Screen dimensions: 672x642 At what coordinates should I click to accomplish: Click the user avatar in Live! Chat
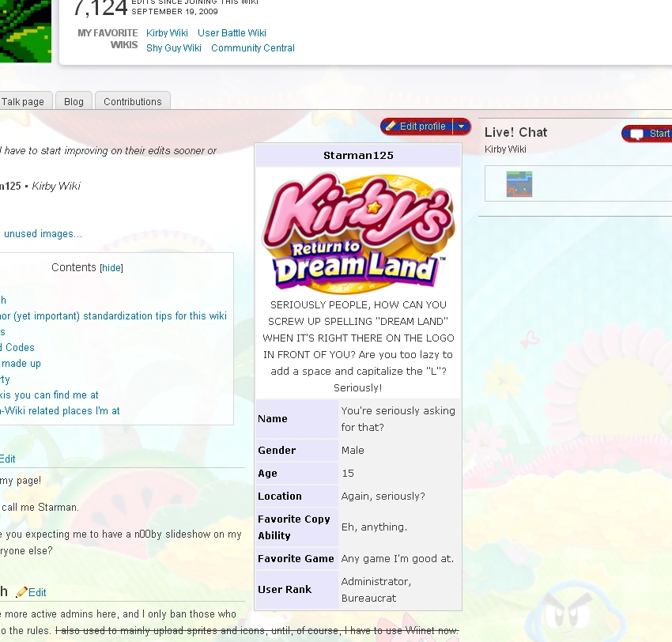point(519,184)
